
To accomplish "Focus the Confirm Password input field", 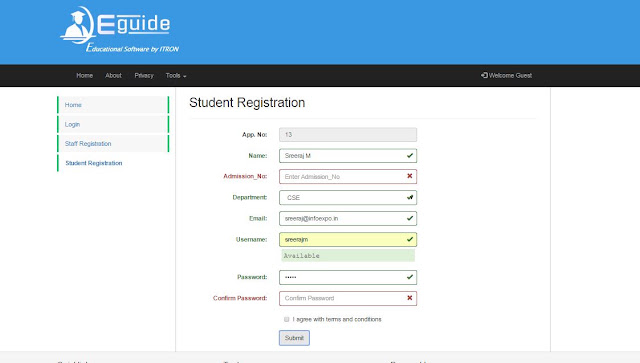I will click(348, 298).
